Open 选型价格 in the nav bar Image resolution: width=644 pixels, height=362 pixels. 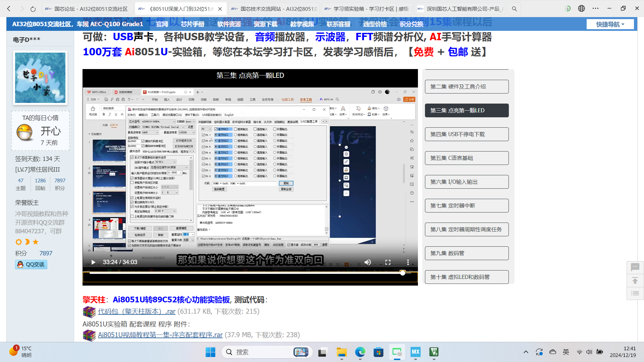375,24
